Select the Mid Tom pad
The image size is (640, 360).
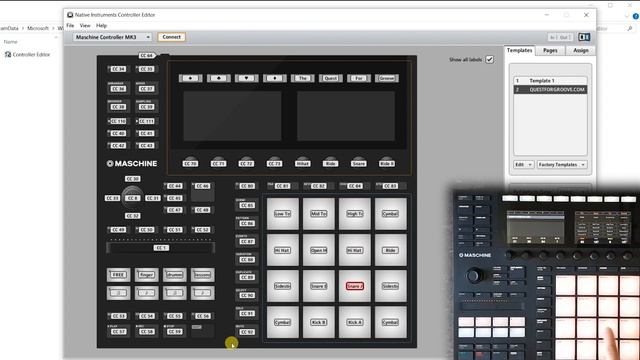(x=318, y=213)
